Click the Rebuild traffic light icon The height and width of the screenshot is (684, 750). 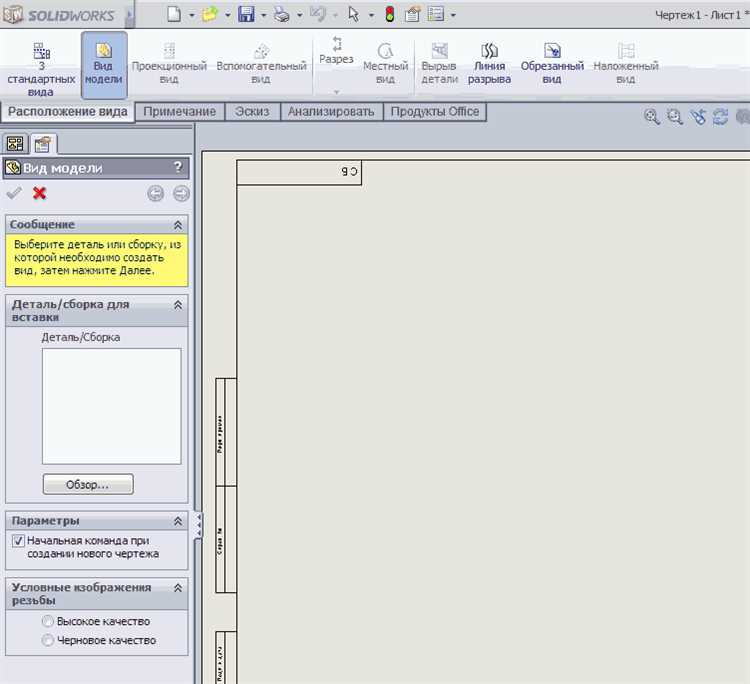pos(390,14)
